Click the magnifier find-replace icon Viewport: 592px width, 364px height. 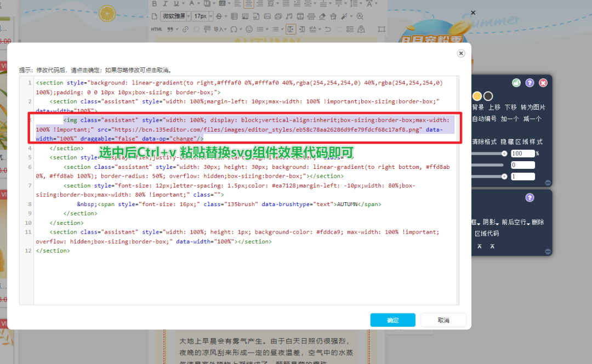[x=360, y=16]
